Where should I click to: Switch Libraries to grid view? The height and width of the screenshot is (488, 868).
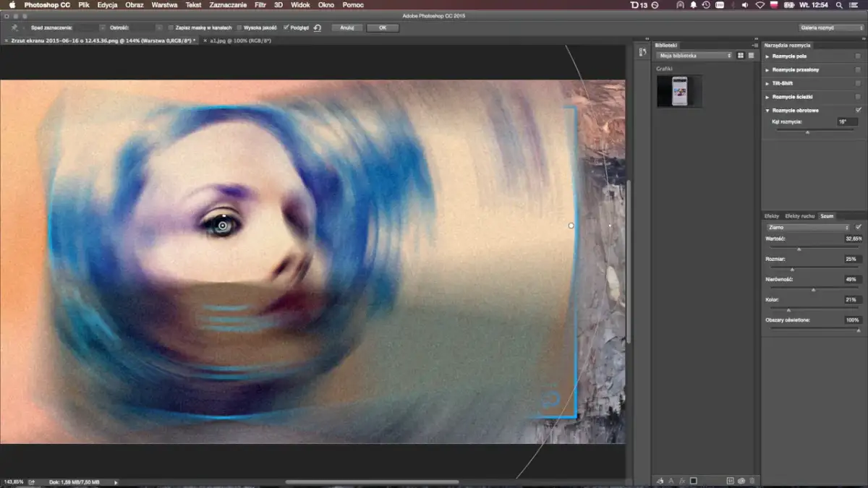[741, 55]
